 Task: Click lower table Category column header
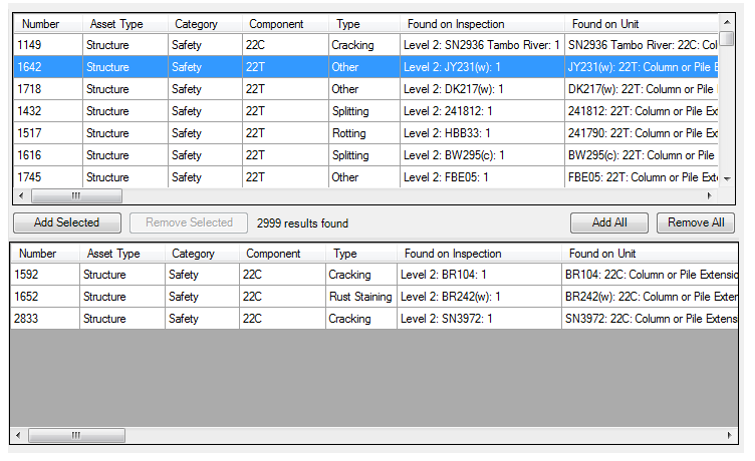192,254
